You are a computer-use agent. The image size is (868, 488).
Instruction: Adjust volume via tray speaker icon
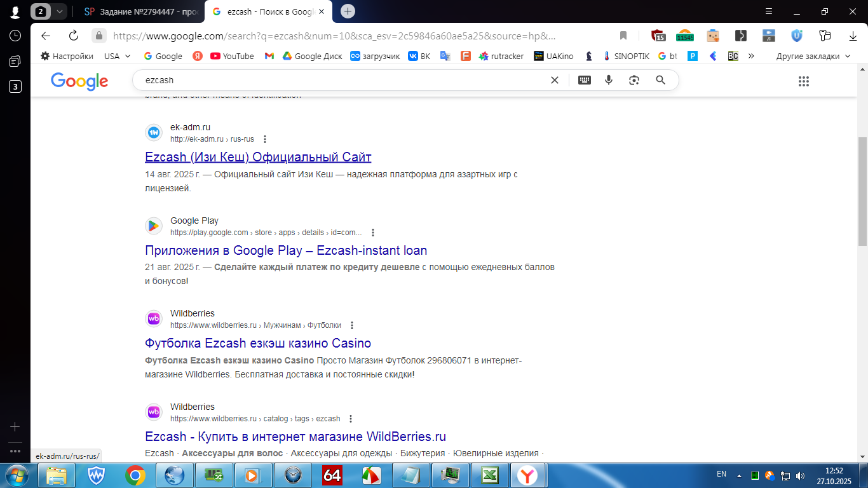tap(799, 475)
